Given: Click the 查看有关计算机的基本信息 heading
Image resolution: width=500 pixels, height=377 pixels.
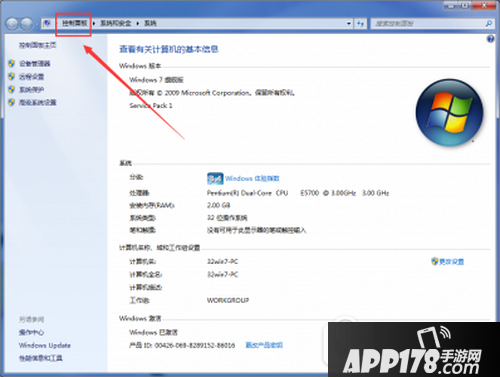Looking at the screenshot, I should [169, 49].
